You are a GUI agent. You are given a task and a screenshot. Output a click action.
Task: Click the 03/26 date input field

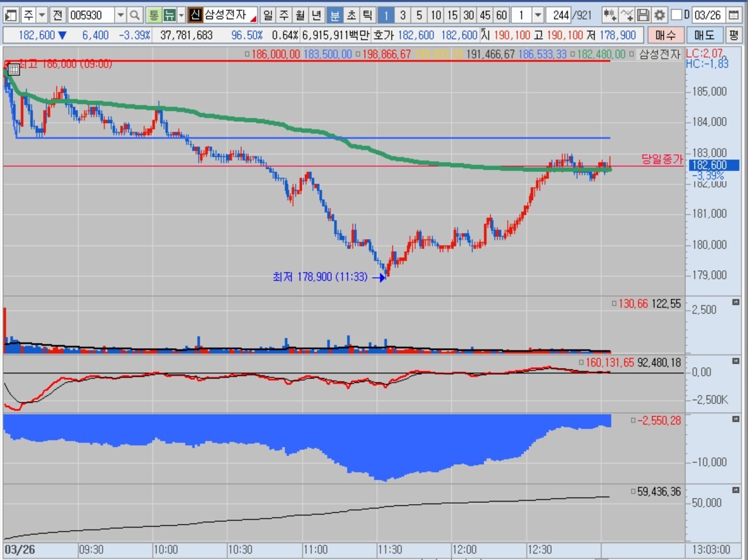pos(707,15)
